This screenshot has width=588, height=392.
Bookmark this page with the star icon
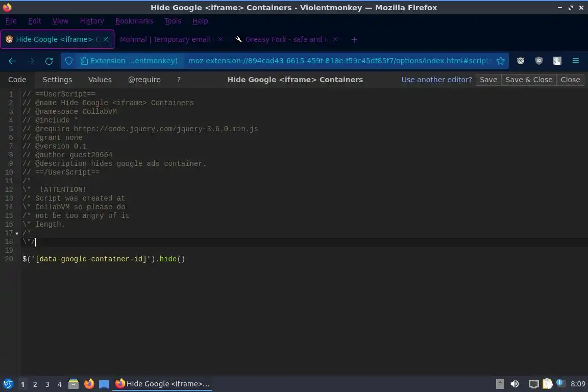501,61
